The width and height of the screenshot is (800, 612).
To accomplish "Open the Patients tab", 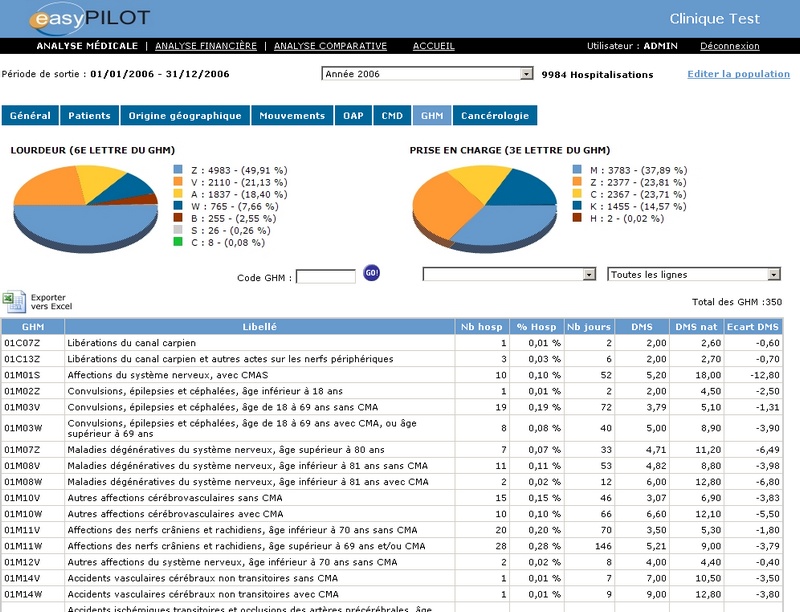I will [89, 115].
